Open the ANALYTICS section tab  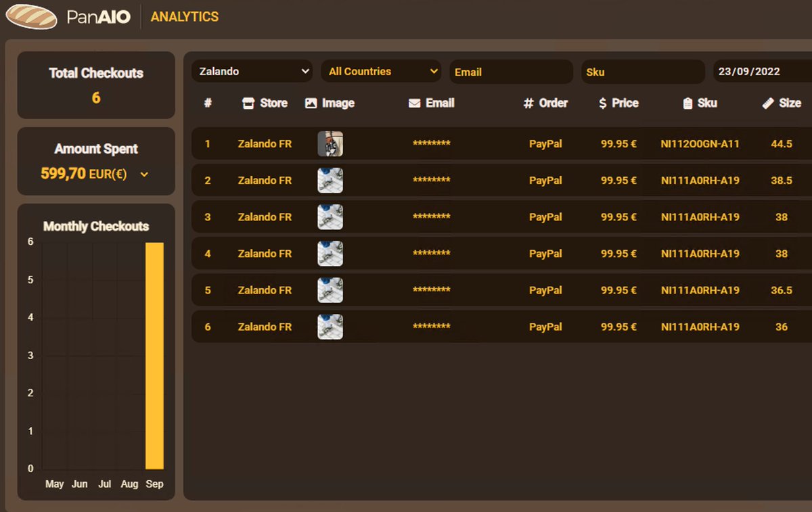(185, 17)
